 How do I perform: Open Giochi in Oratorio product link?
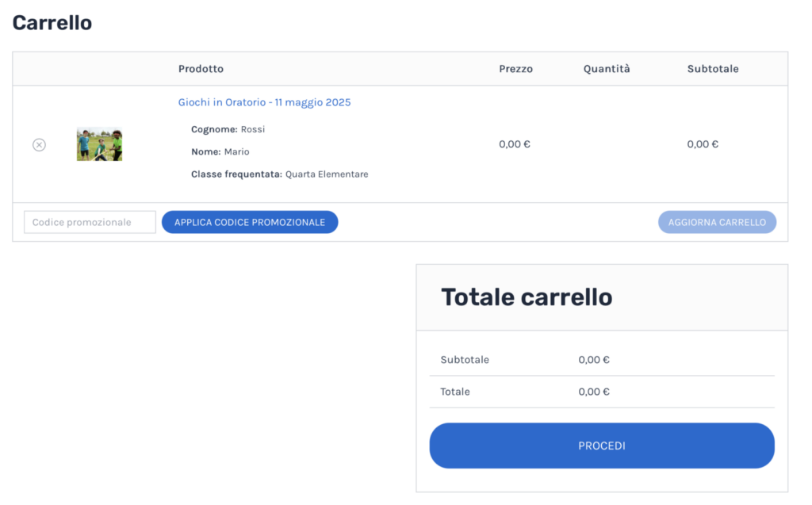point(264,102)
